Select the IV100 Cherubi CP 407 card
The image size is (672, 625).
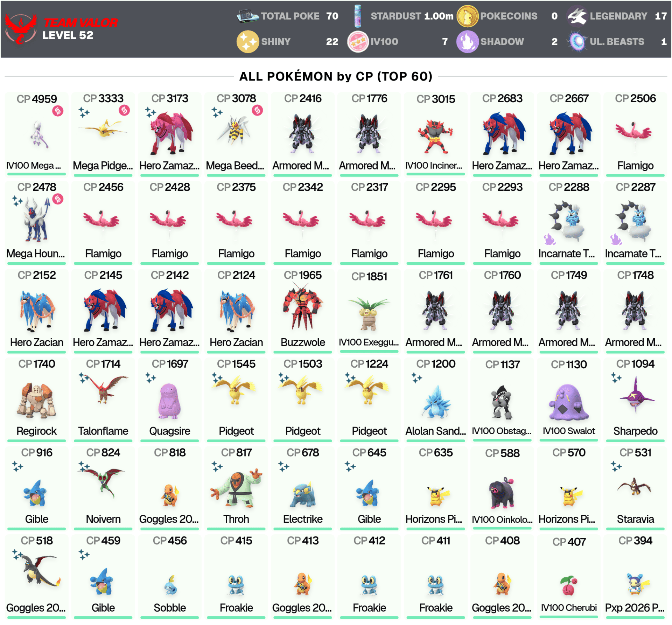[x=569, y=576]
